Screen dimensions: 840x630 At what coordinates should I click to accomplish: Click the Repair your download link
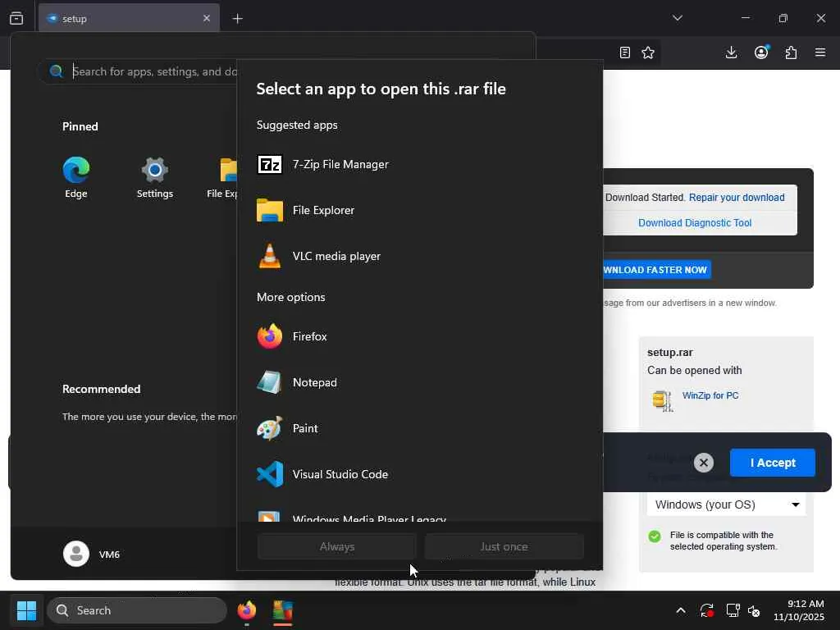[x=737, y=198]
